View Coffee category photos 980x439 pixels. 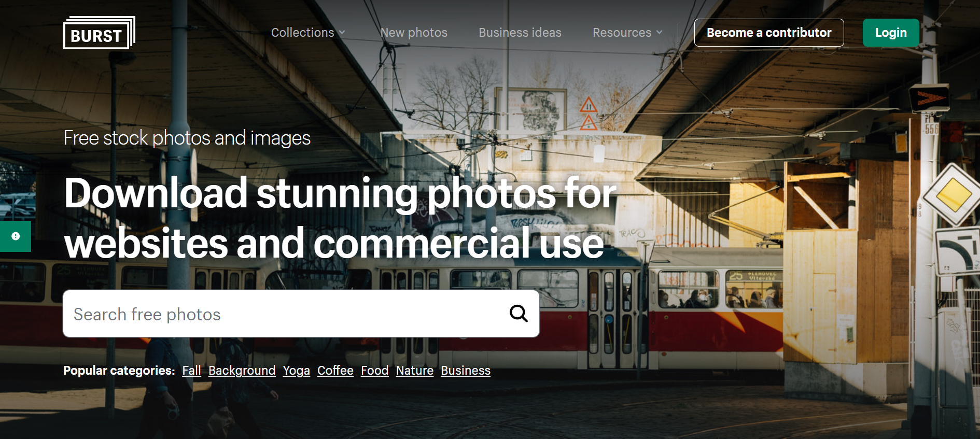(x=335, y=371)
